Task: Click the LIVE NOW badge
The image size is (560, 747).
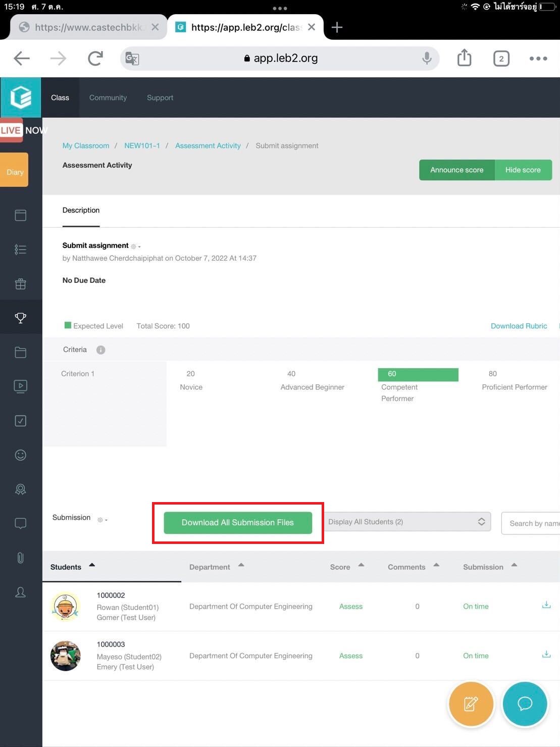Action: 23,130
